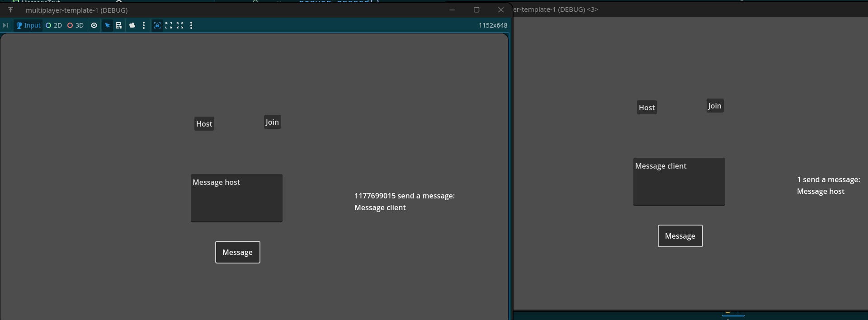Click Host button in left game window

pos(204,124)
